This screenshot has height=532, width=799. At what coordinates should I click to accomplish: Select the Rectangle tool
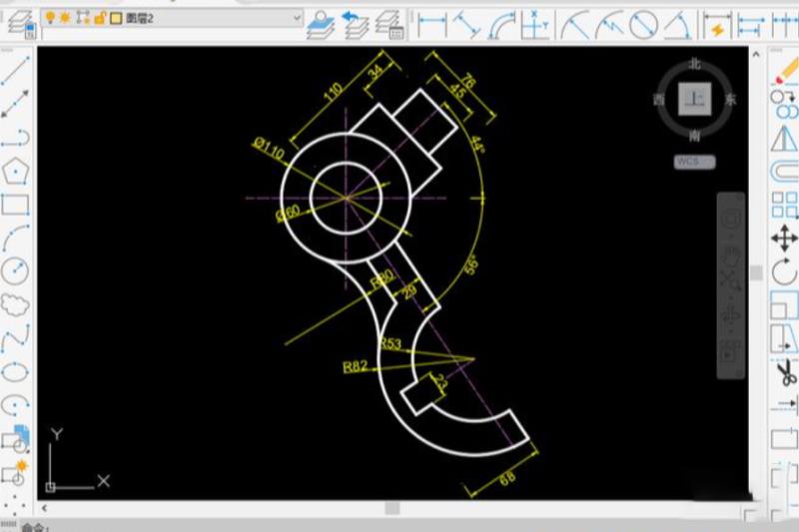click(15, 205)
